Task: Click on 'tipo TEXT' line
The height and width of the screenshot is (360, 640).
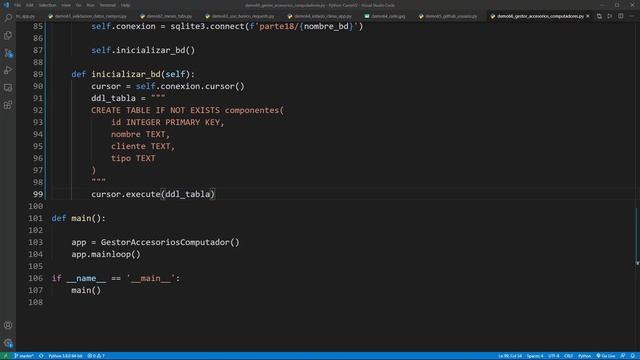Action: coord(133,158)
